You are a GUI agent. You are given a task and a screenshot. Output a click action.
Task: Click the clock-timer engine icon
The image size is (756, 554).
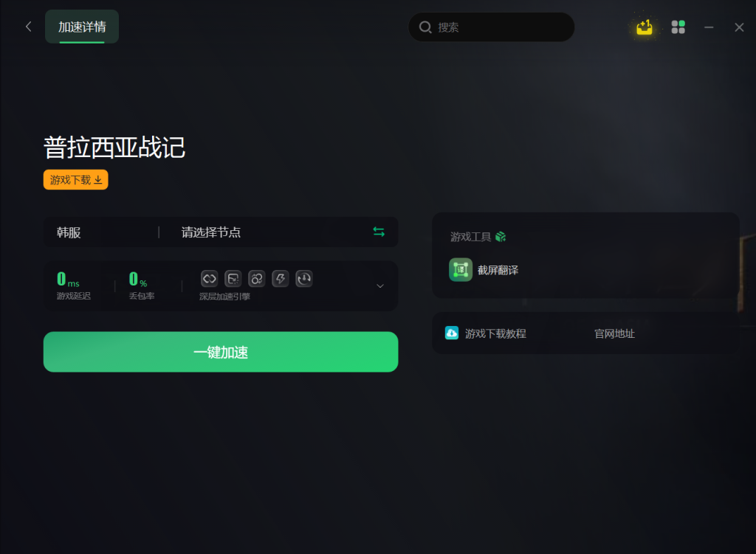[x=303, y=278]
